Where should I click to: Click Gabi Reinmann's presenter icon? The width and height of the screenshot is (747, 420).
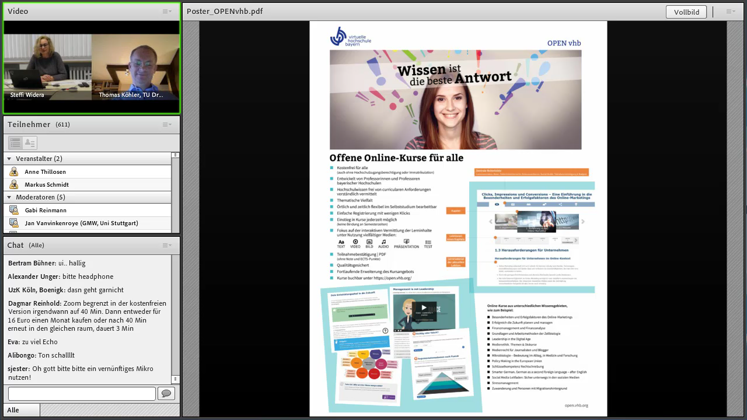tap(14, 211)
